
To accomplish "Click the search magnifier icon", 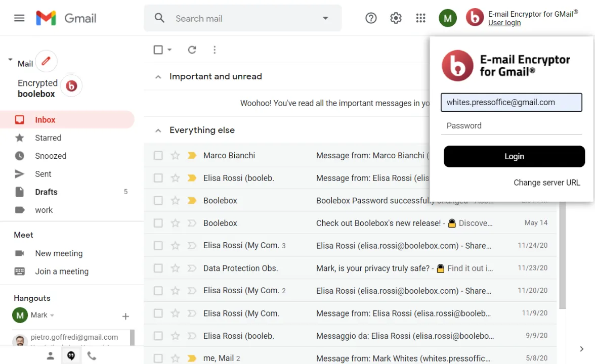I will [x=159, y=18].
